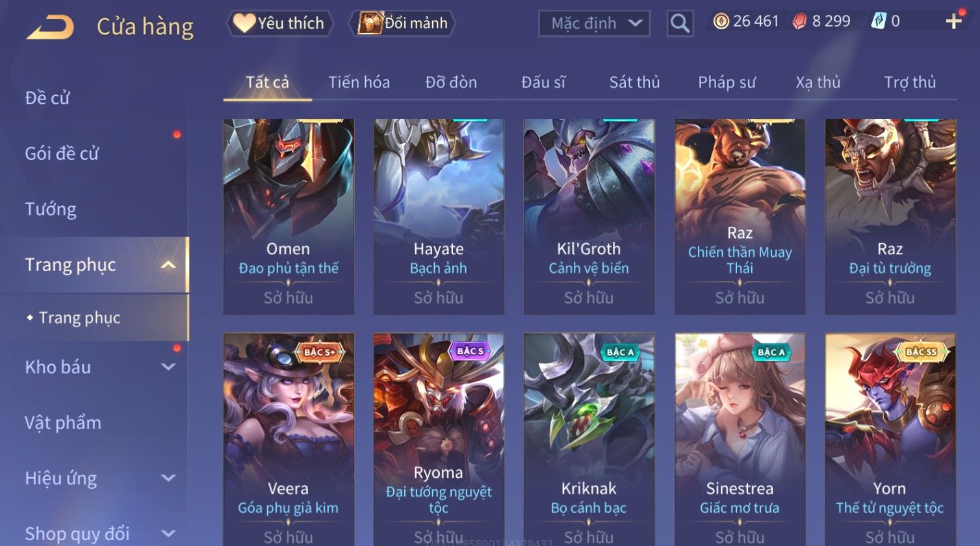Open Gói đề cử sidebar item
Screen dimensions: 980x546
click(x=62, y=153)
